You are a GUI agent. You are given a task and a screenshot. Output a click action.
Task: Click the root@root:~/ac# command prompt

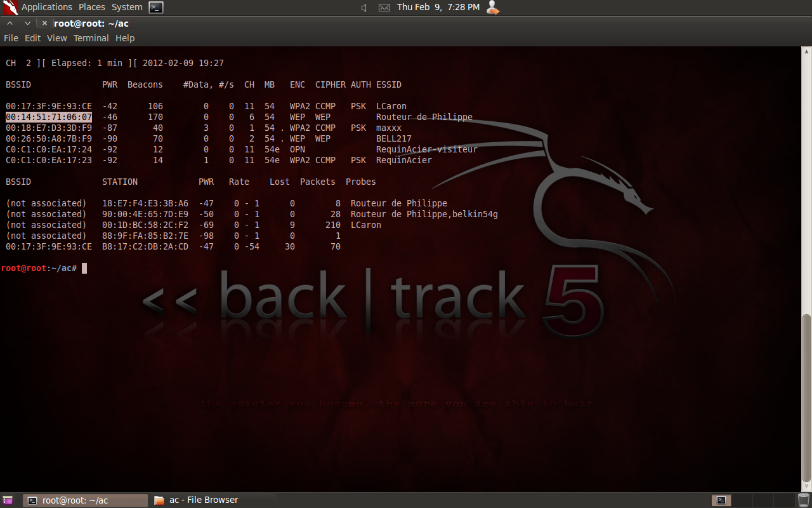coord(39,268)
